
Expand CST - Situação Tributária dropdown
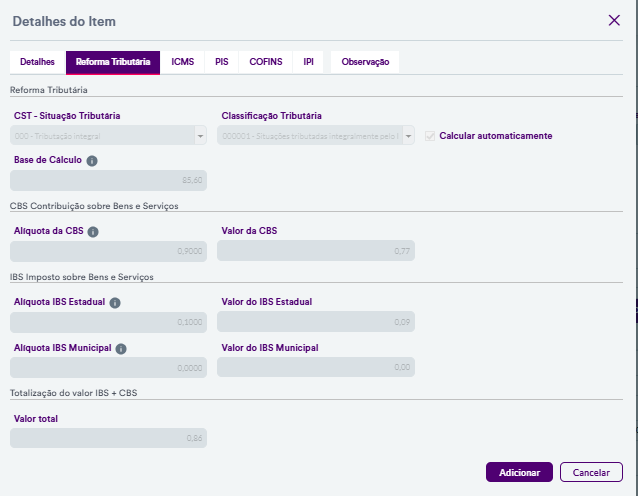(x=200, y=136)
